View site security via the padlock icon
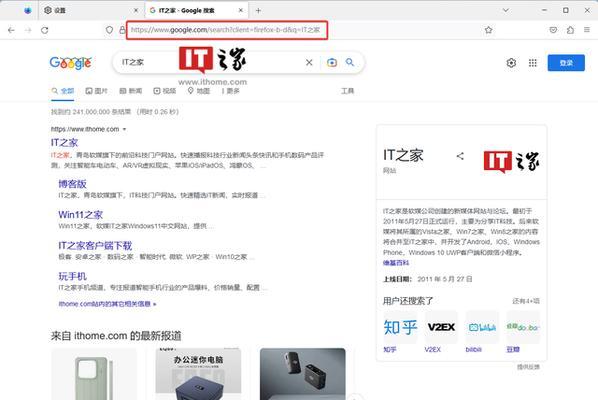The image size is (598, 400). [x=122, y=30]
